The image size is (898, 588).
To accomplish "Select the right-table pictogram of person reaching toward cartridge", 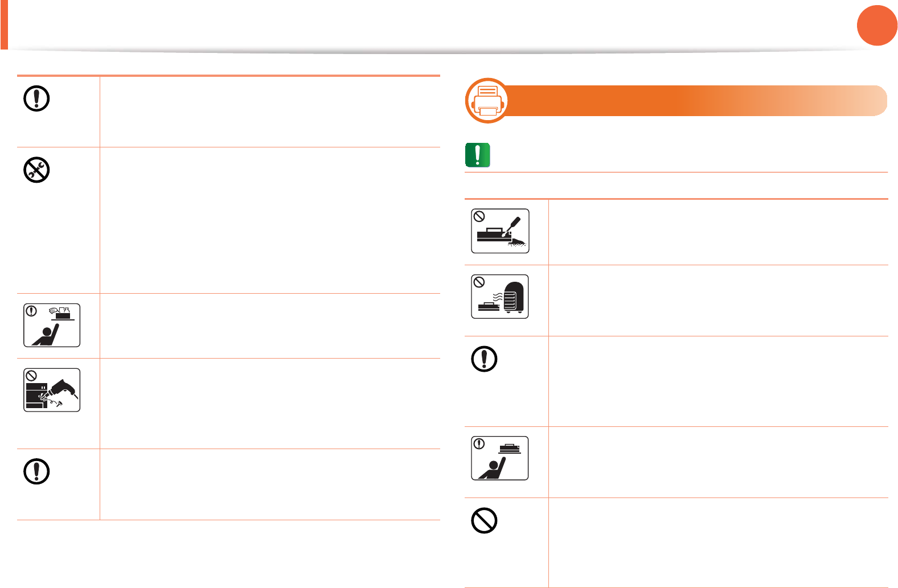I will pyautogui.click(x=500, y=458).
